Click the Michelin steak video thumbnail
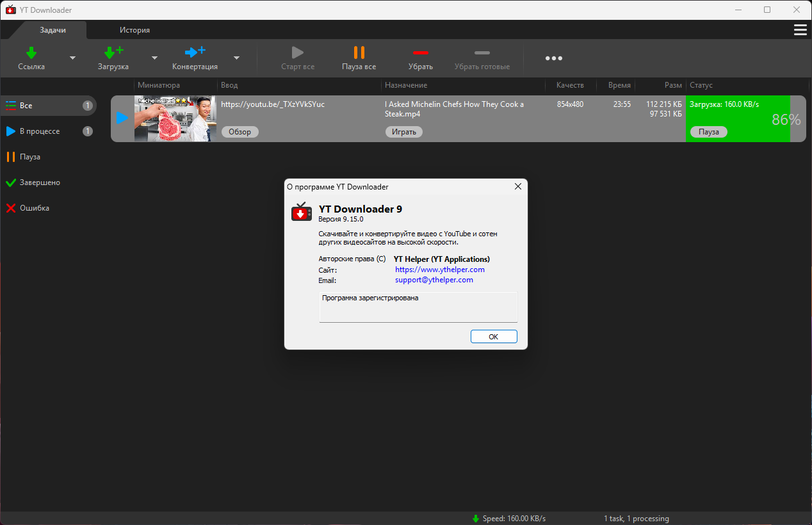This screenshot has height=525, width=812. [175, 118]
